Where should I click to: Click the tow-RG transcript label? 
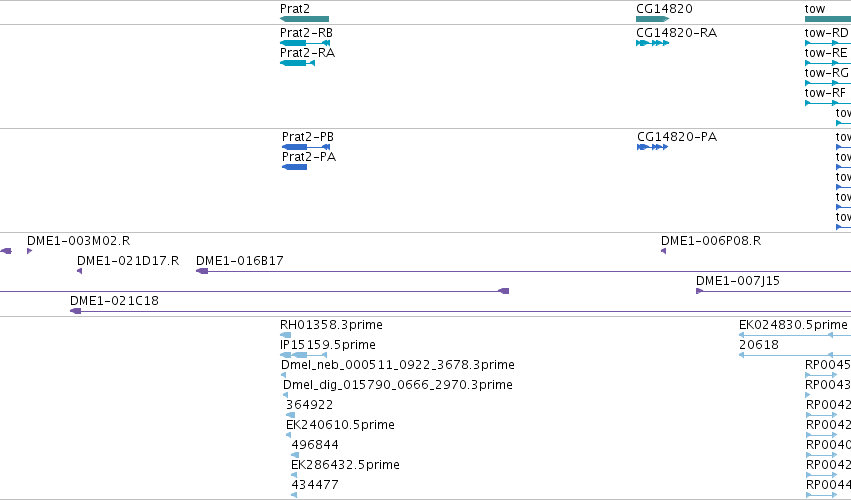pyautogui.click(x=826, y=73)
